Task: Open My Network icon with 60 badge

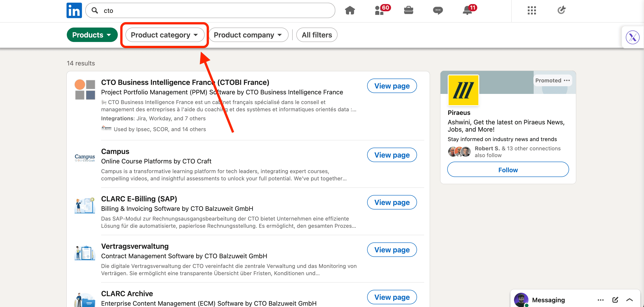Action: click(380, 11)
